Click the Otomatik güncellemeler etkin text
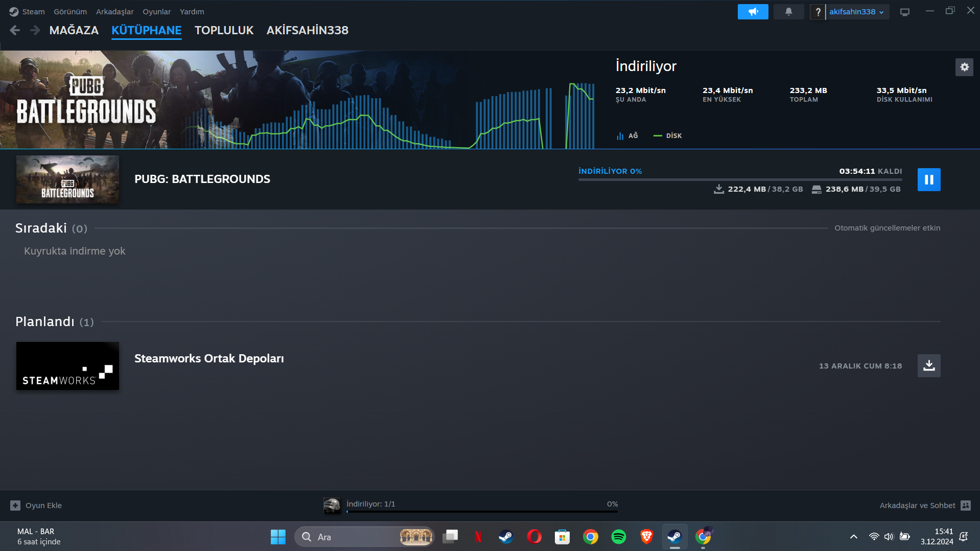The width and height of the screenshot is (980, 551). tap(888, 228)
